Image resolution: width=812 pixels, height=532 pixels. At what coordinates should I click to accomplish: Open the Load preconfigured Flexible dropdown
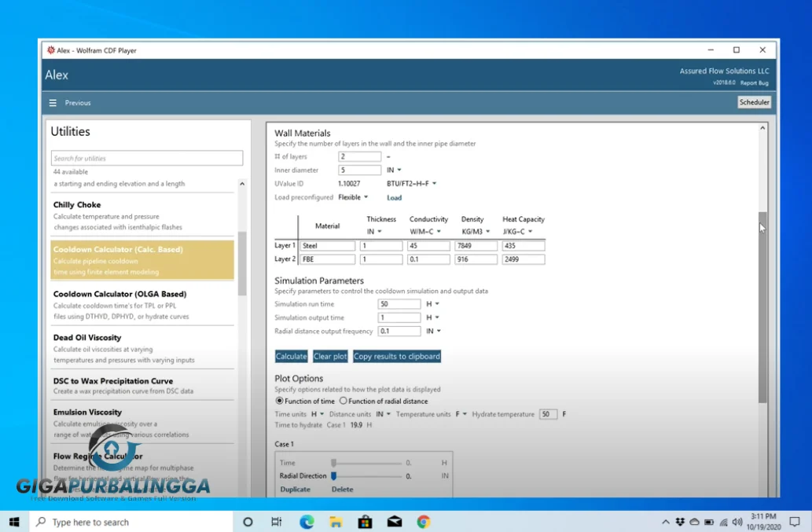(x=353, y=197)
